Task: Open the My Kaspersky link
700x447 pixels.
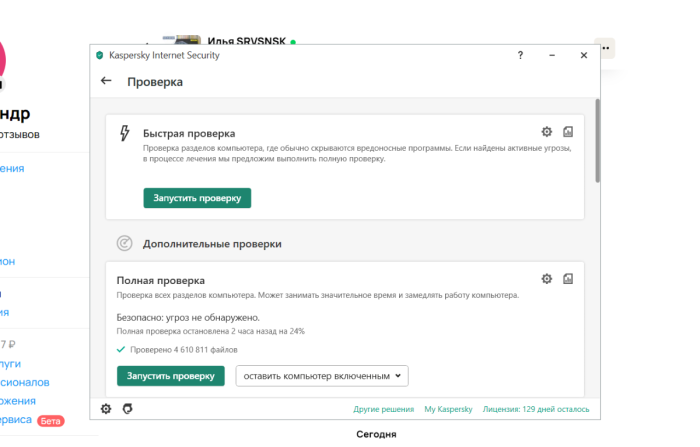Action: [447, 409]
